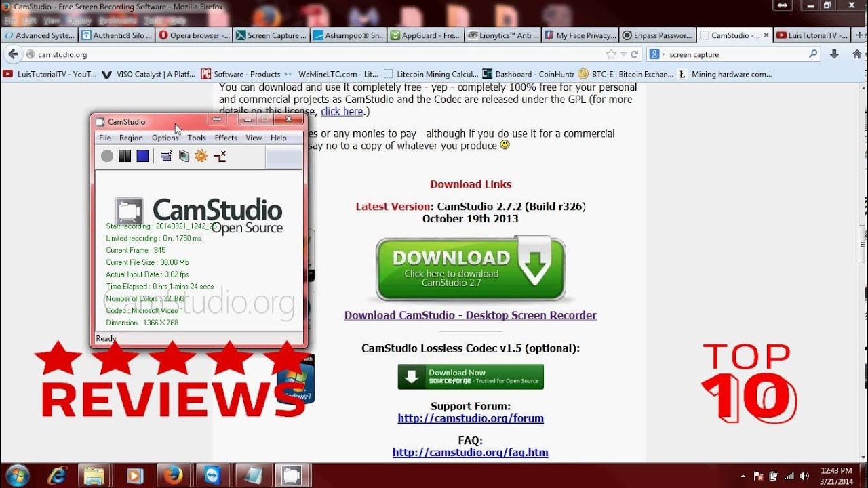Viewport: 868px width, 488px height.
Task: Toggle CamStudio view icon after stop button
Action: [x=166, y=157]
